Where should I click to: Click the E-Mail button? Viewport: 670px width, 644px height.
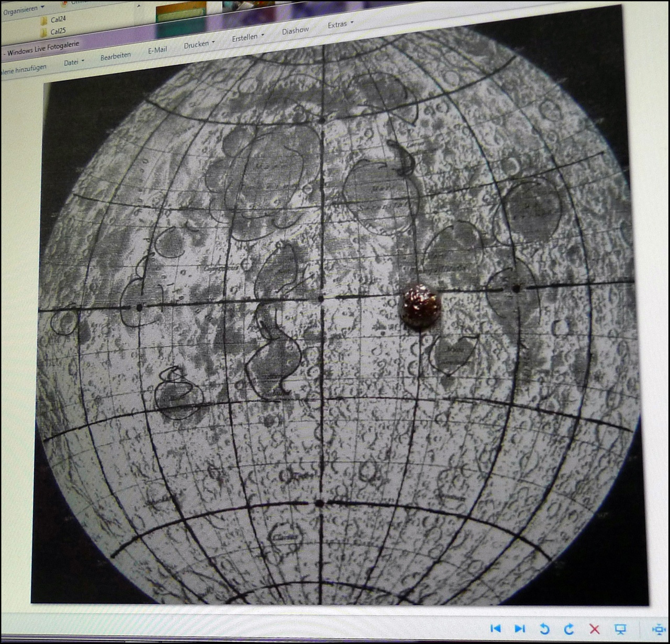(x=157, y=50)
